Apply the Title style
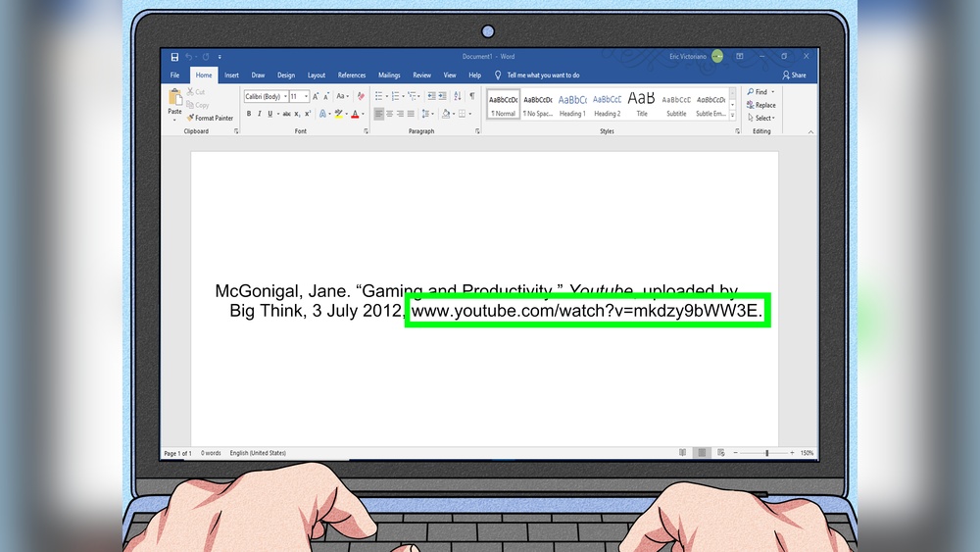The image size is (980, 552). point(641,104)
